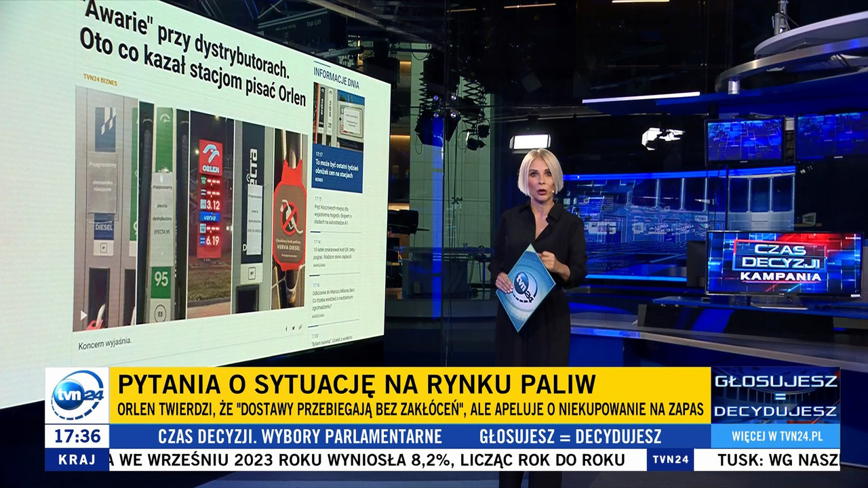Click the Twitter share icon below the article photo
The height and width of the screenshot is (488, 868).
pos(293,328)
